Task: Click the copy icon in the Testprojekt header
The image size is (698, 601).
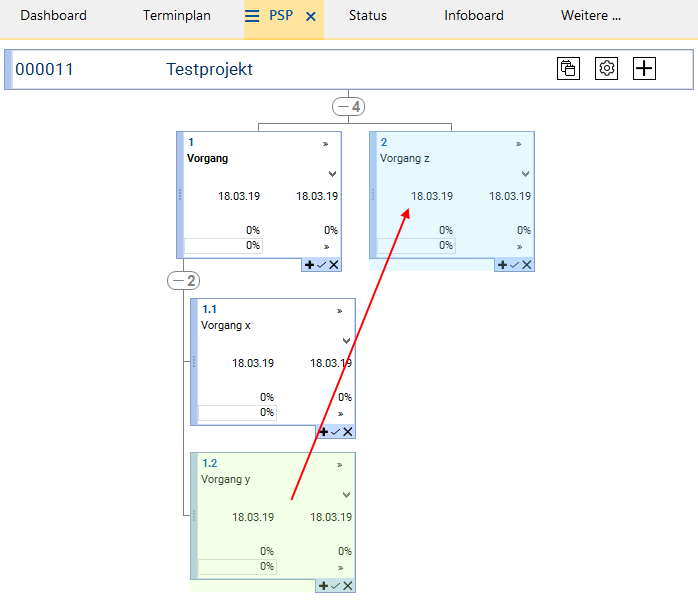Action: tap(568, 69)
